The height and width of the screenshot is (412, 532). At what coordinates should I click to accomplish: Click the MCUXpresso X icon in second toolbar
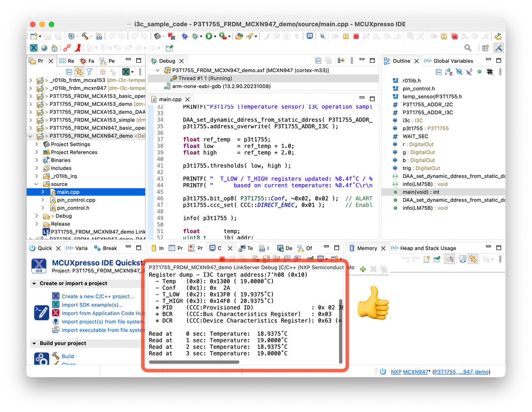[34, 48]
